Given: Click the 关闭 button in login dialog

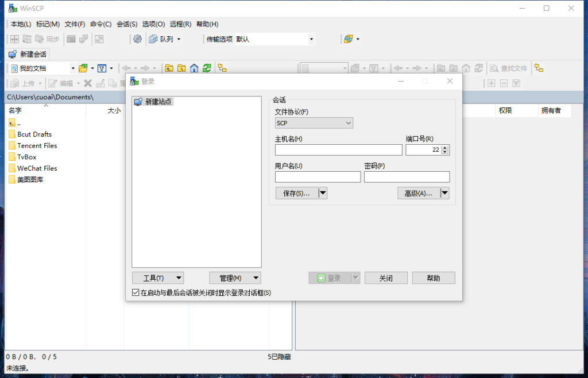Looking at the screenshot, I should tap(386, 278).
